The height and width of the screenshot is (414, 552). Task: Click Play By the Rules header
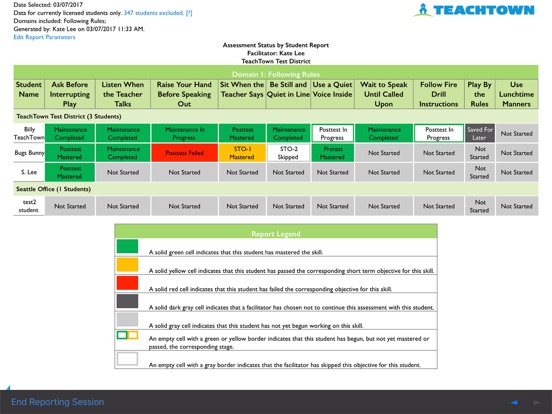pyautogui.click(x=479, y=94)
